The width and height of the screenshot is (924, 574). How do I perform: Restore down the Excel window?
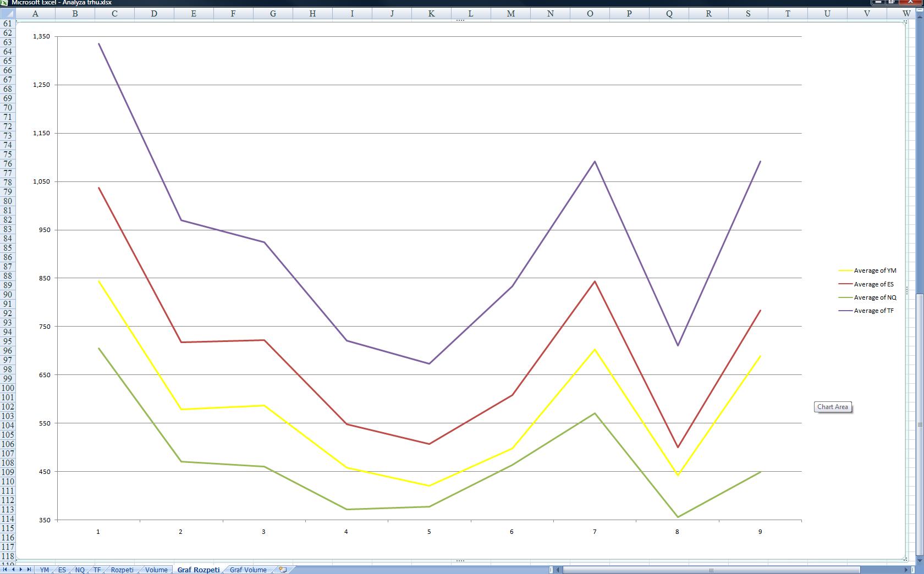click(x=892, y=2)
